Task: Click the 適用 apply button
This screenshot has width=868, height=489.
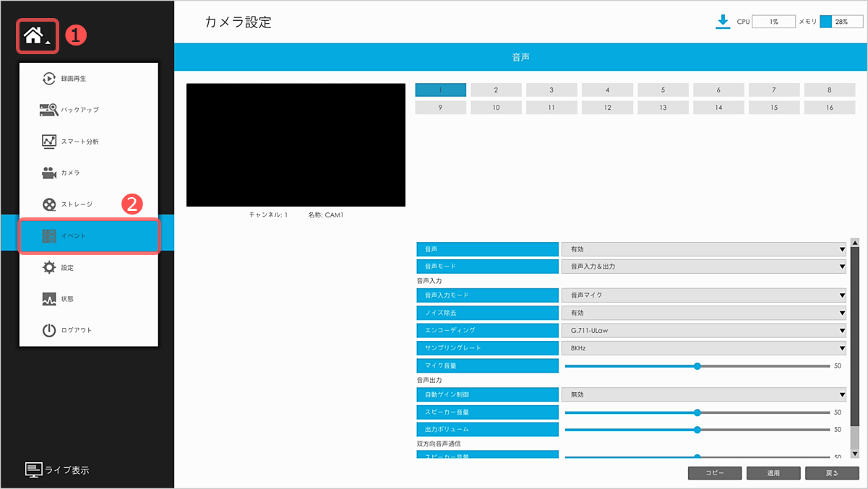Action: coord(773,473)
